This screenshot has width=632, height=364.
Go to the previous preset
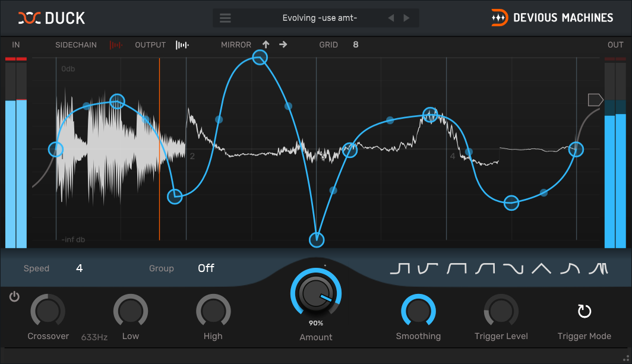[x=391, y=18]
